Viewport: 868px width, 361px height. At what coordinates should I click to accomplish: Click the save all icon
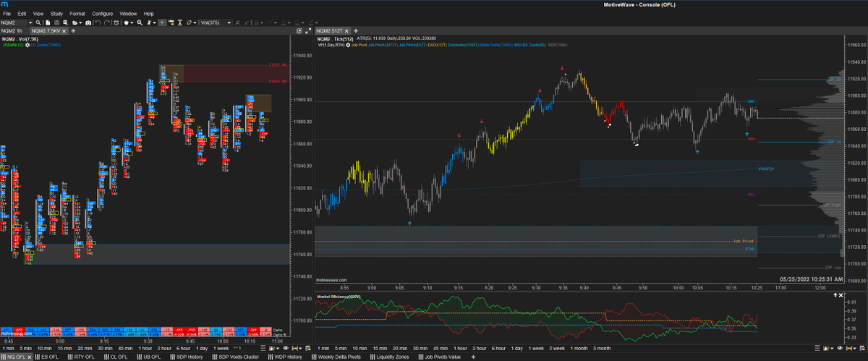tap(65, 22)
